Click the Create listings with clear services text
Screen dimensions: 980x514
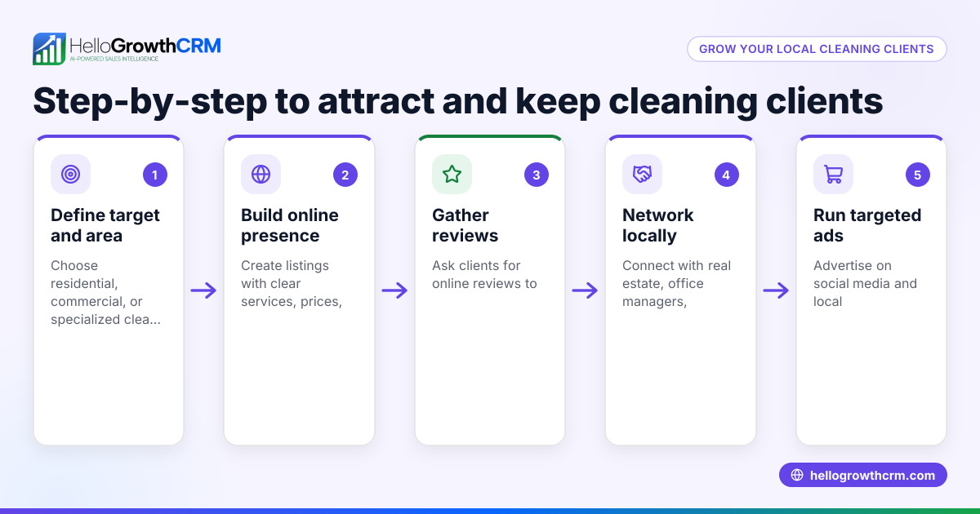pos(292,284)
